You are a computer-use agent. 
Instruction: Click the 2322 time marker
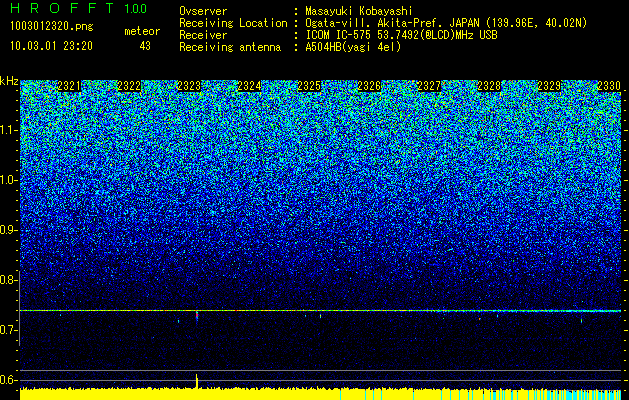[x=129, y=86]
